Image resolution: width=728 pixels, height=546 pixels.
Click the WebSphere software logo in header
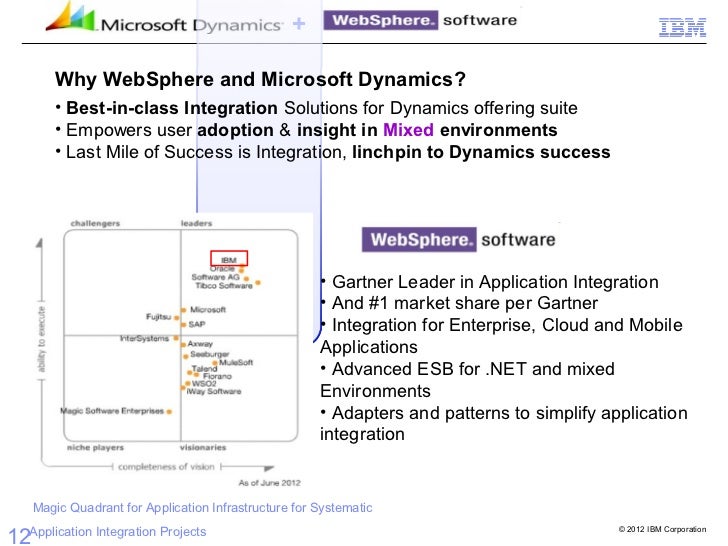pyautogui.click(x=420, y=20)
